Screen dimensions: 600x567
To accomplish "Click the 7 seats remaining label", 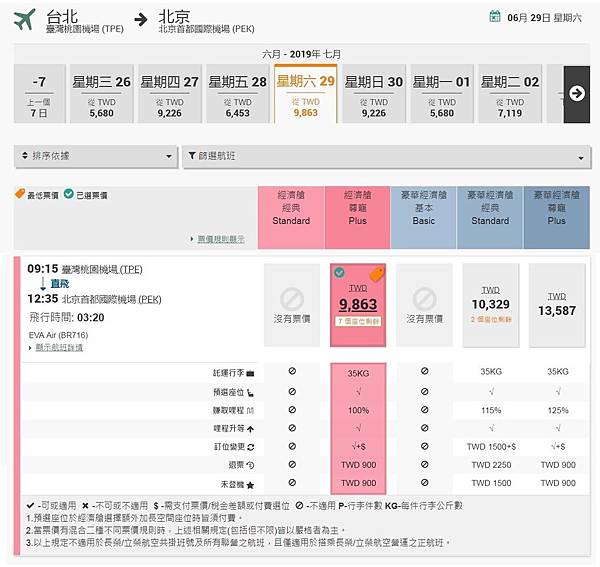I will pos(358,321).
